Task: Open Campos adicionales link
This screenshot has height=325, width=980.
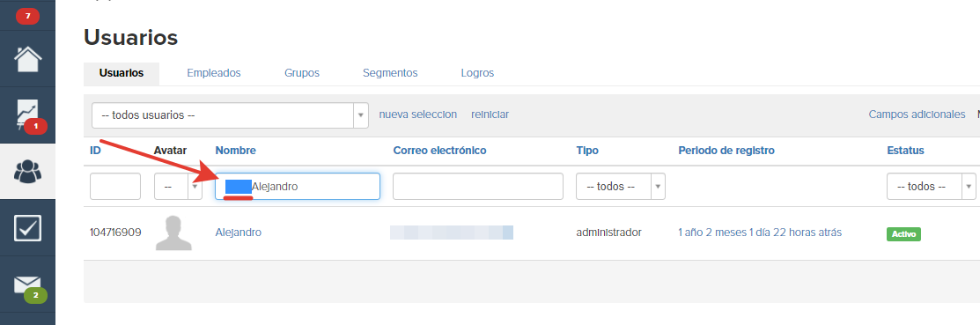Action: (x=917, y=114)
